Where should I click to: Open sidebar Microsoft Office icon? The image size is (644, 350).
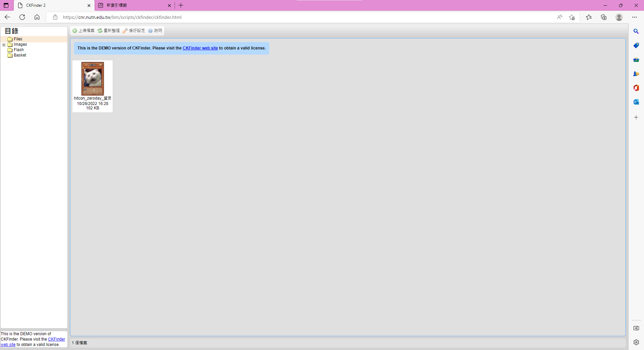[636, 88]
